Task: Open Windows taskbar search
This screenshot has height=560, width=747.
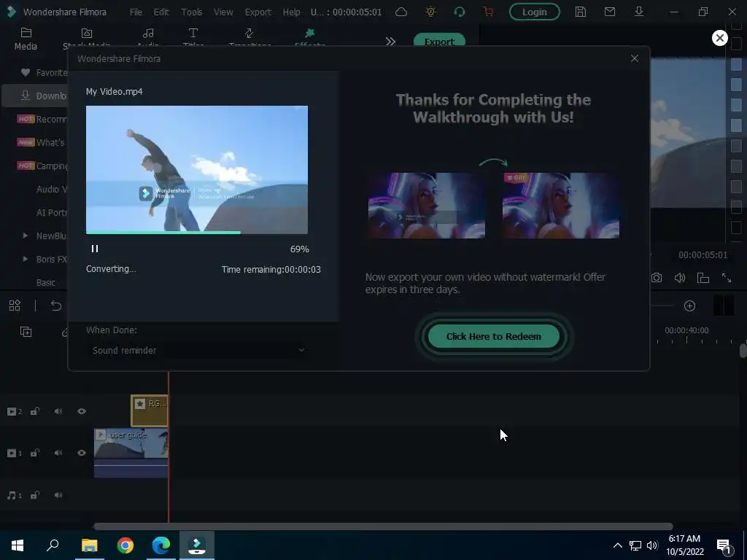Action: click(x=53, y=545)
